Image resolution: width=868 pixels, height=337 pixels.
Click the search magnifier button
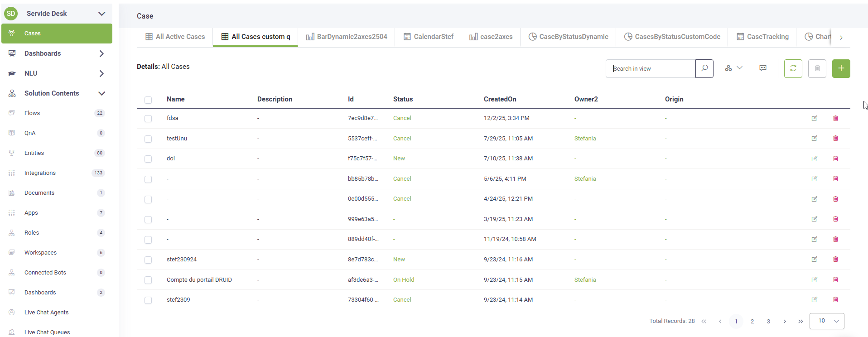pos(704,68)
